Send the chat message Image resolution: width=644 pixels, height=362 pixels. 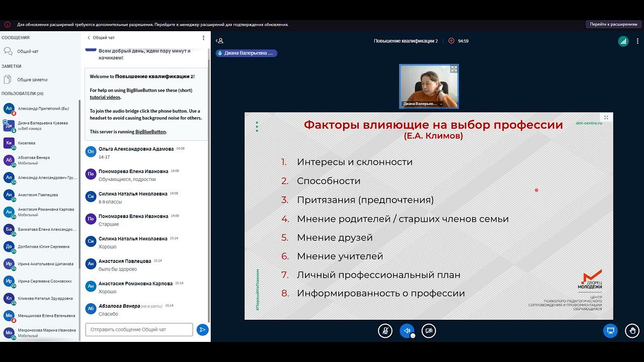pyautogui.click(x=202, y=330)
